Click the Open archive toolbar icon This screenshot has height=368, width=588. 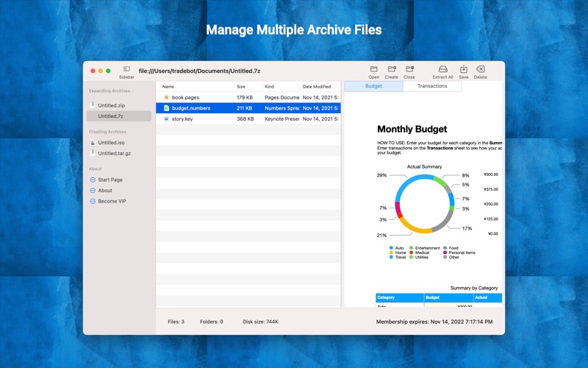tap(373, 69)
